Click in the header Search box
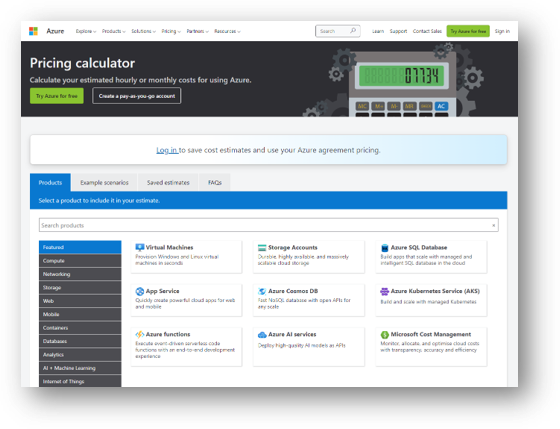The width and height of the screenshot is (560, 429). 338,31
